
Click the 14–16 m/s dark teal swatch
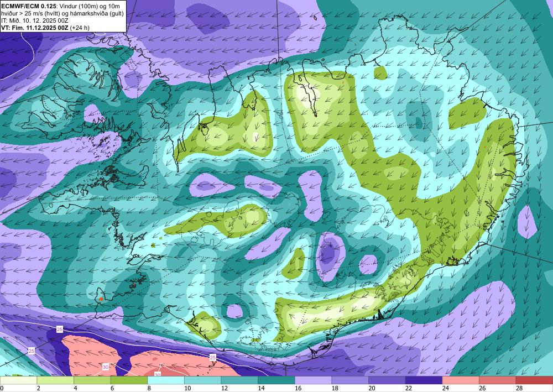(276, 380)
